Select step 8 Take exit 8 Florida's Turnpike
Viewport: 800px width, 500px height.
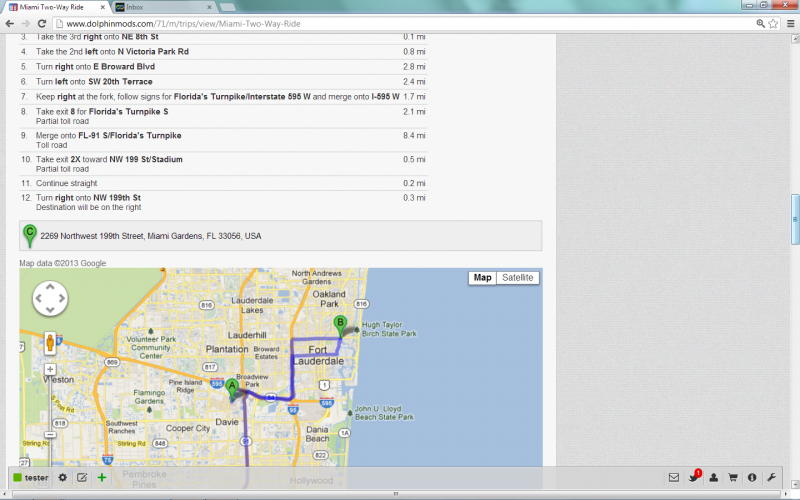[223, 116]
